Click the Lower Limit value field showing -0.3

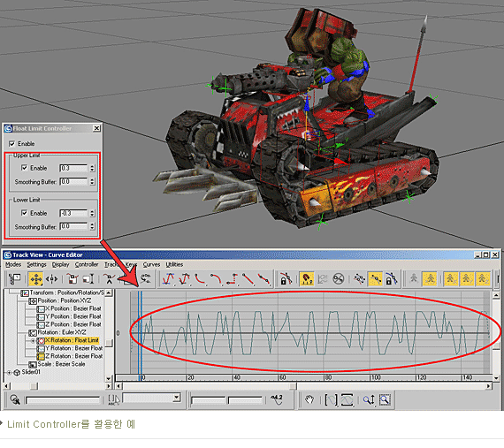(73, 213)
